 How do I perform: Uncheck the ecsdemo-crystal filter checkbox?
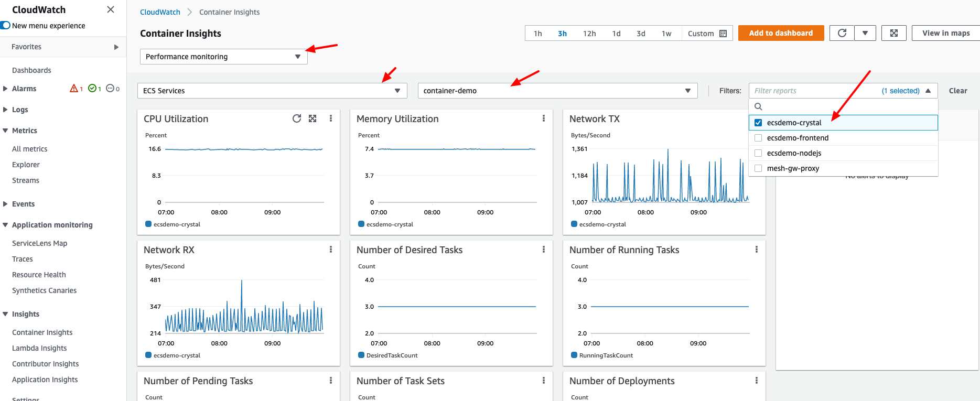click(758, 123)
